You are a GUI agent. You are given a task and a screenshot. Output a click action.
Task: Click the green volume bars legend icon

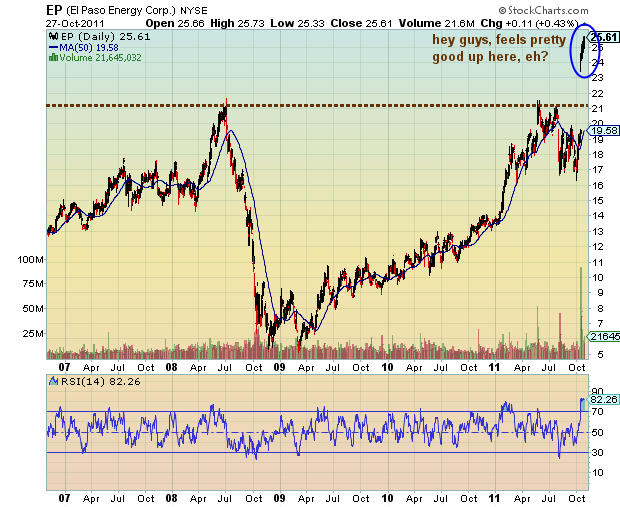[x=53, y=58]
